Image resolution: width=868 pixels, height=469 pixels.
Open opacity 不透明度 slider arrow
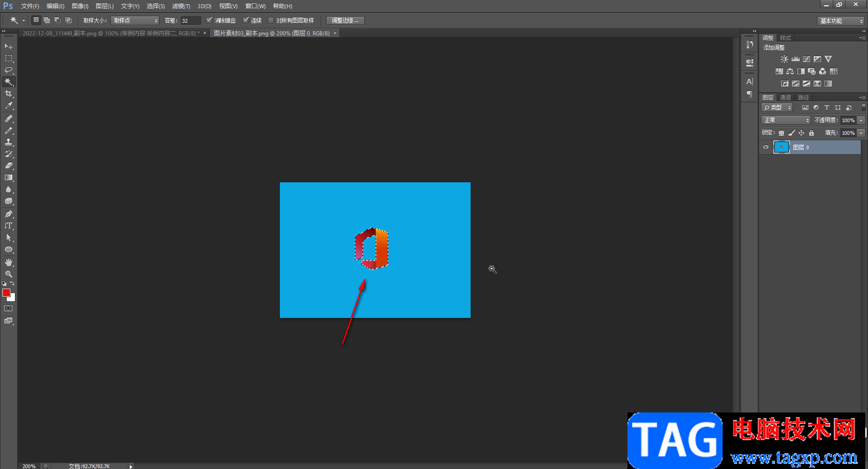click(861, 120)
